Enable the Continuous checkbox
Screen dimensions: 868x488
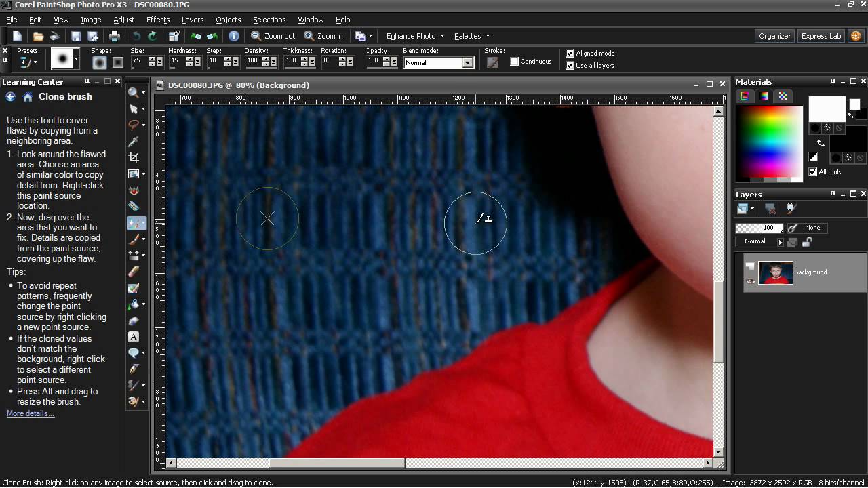[515, 62]
